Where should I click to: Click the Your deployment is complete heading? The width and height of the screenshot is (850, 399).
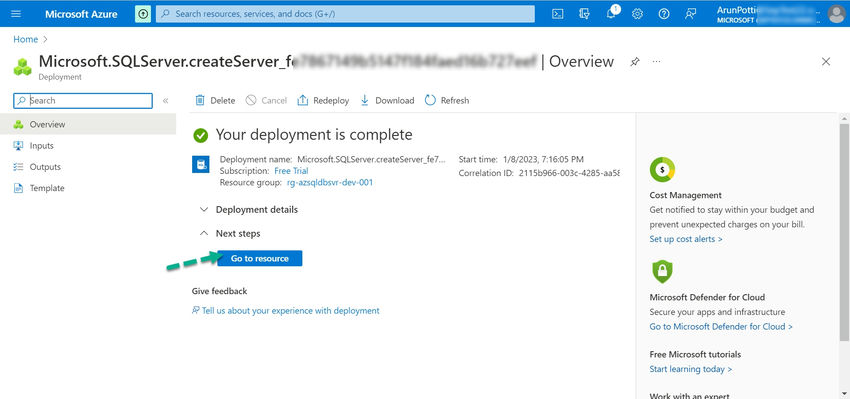(314, 134)
